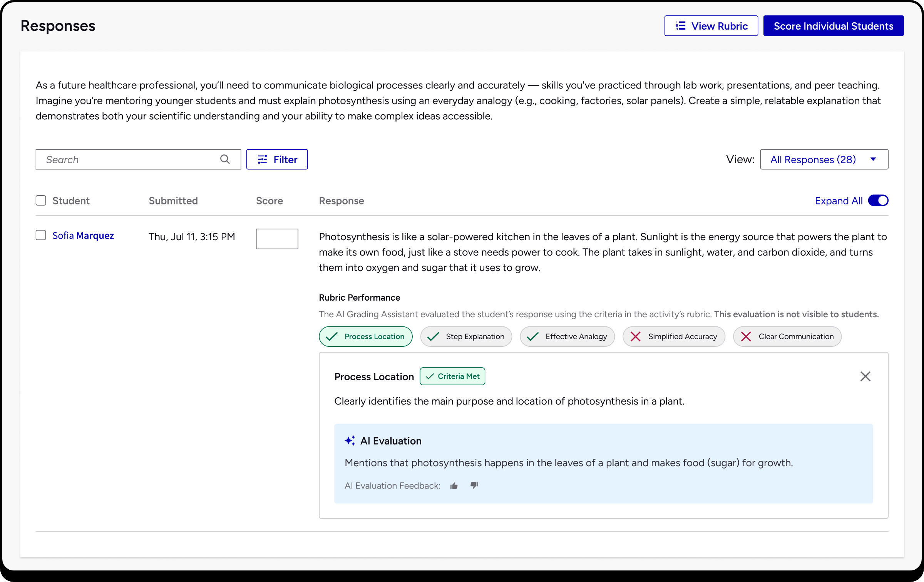Image resolution: width=924 pixels, height=582 pixels.
Task: Click Score Individual Students button
Action: click(833, 26)
